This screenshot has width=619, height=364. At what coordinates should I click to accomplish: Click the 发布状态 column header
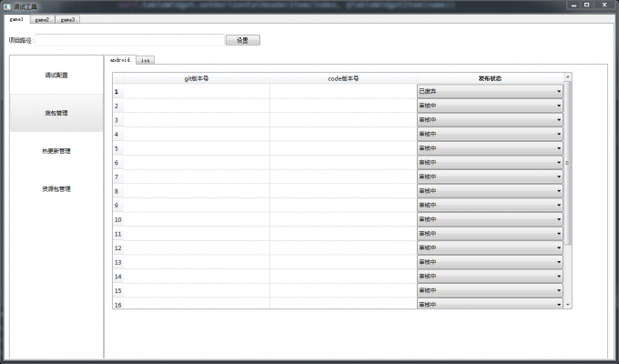tap(490, 78)
